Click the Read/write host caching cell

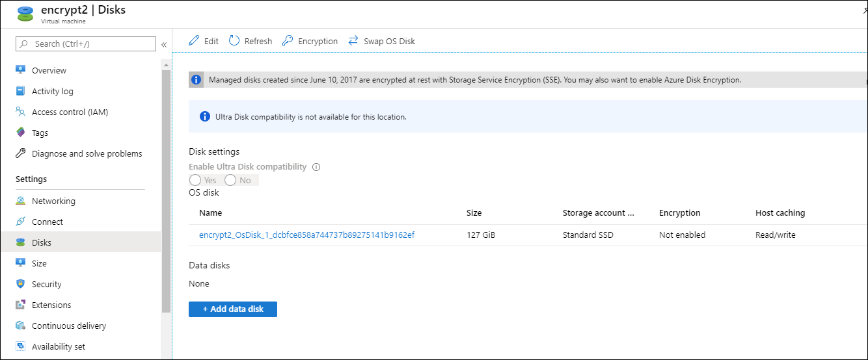[775, 235]
